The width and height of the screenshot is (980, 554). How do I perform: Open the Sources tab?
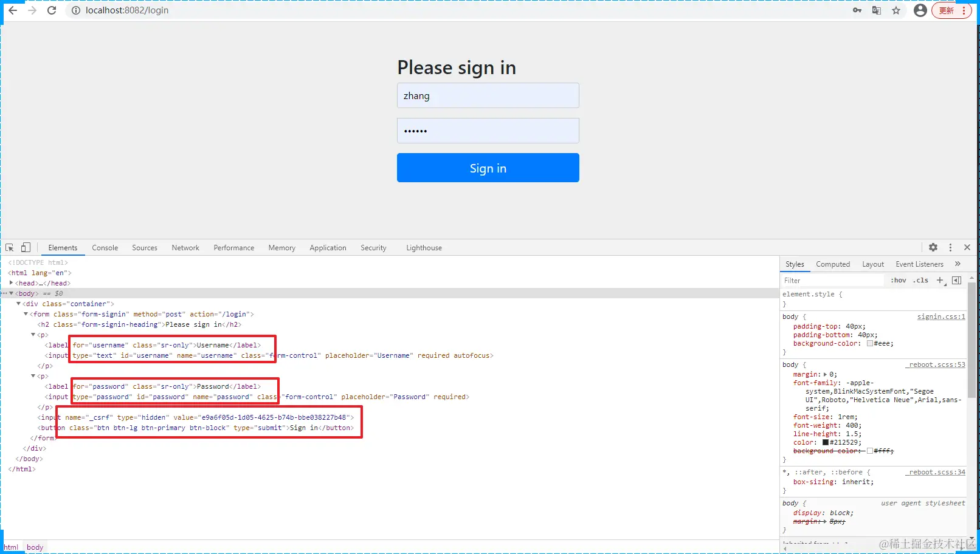(145, 248)
